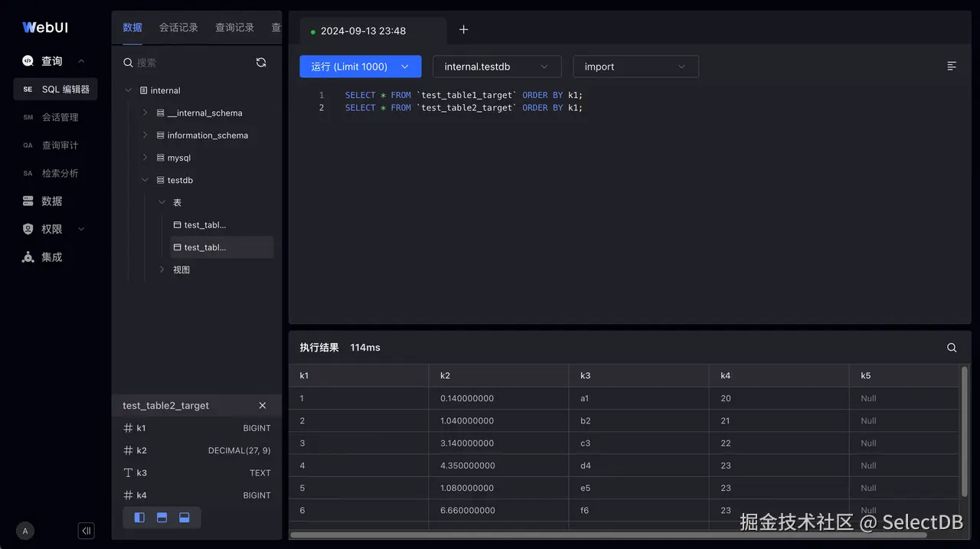
Task: Expand the information_schema node
Action: [145, 136]
